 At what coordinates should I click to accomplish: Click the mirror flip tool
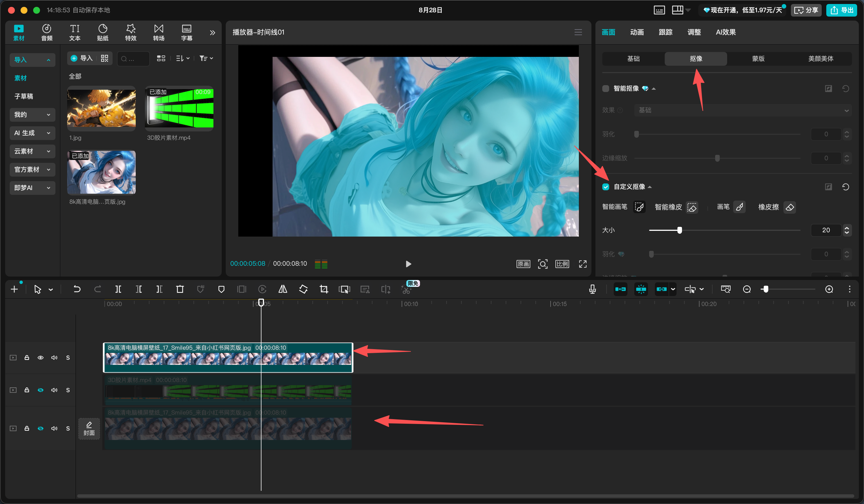pyautogui.click(x=283, y=289)
